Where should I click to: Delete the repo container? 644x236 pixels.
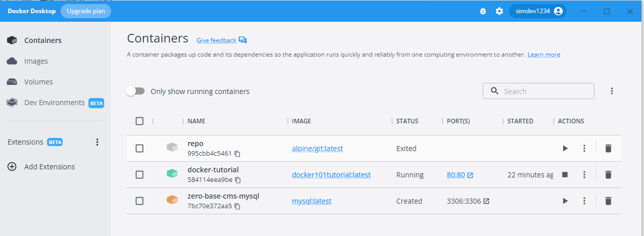click(608, 149)
